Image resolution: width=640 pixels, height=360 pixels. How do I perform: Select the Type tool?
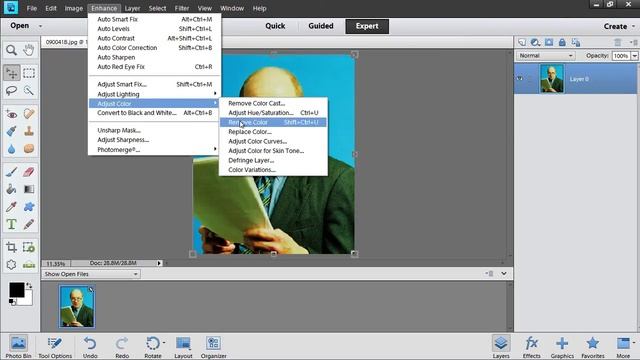click(x=11, y=224)
